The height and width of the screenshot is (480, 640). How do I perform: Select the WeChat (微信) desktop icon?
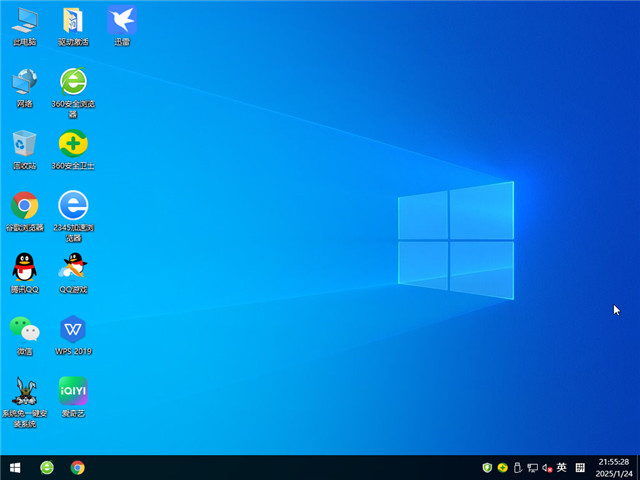(24, 329)
